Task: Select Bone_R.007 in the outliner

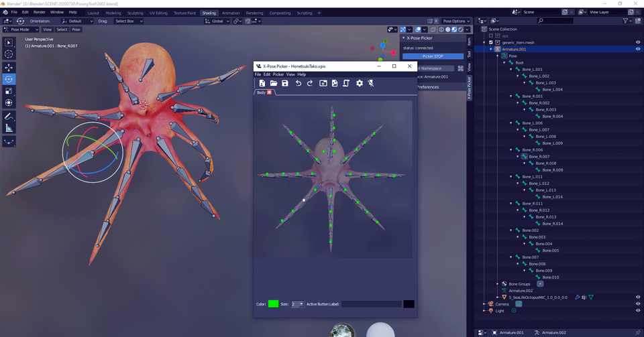Action: point(539,157)
